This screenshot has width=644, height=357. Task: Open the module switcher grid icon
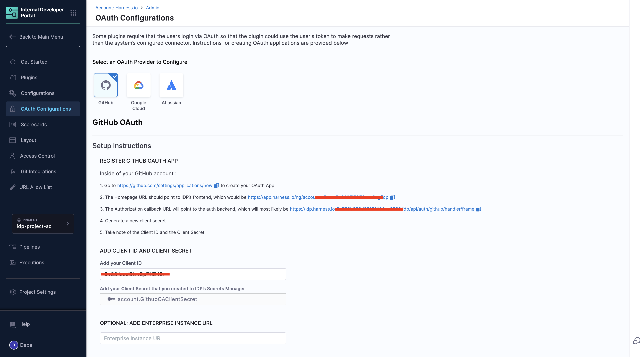pos(73,13)
